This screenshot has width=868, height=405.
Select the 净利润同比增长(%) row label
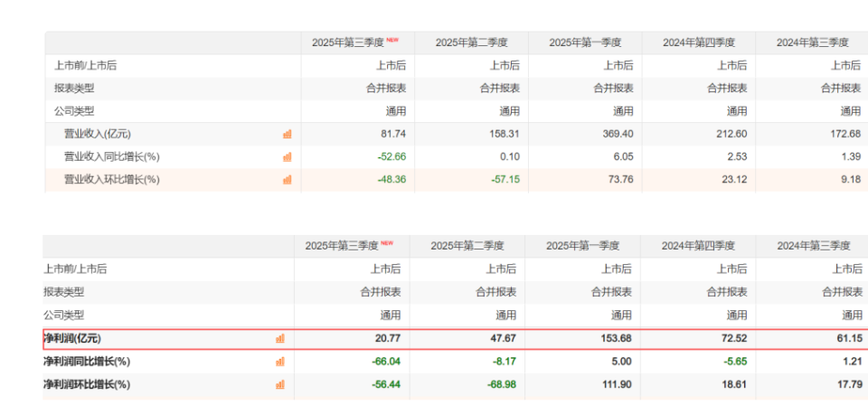(87, 362)
